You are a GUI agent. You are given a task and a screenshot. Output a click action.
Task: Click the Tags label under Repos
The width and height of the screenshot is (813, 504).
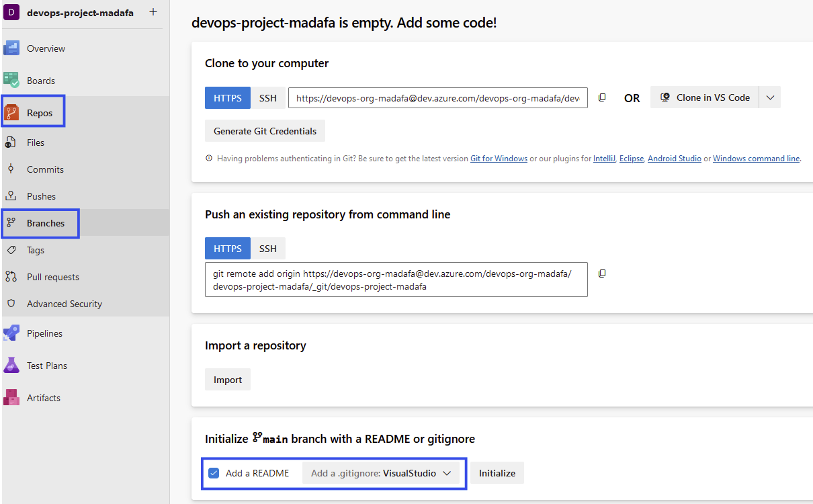click(36, 250)
